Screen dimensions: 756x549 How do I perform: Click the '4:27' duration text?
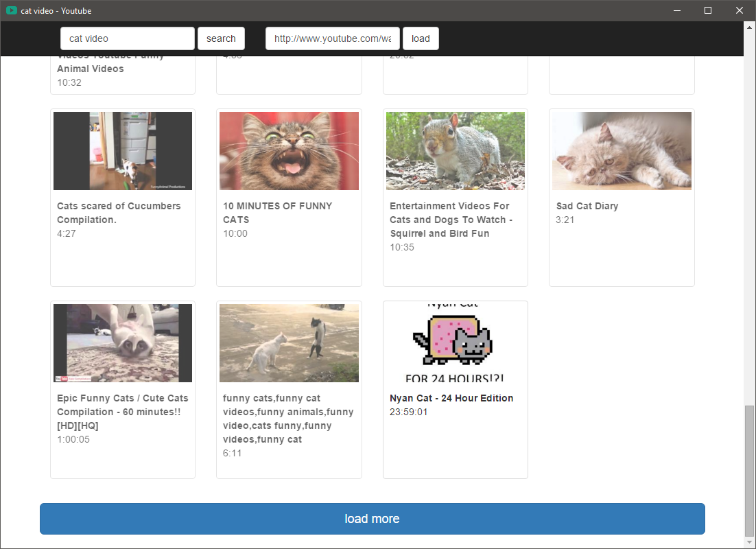tap(66, 233)
